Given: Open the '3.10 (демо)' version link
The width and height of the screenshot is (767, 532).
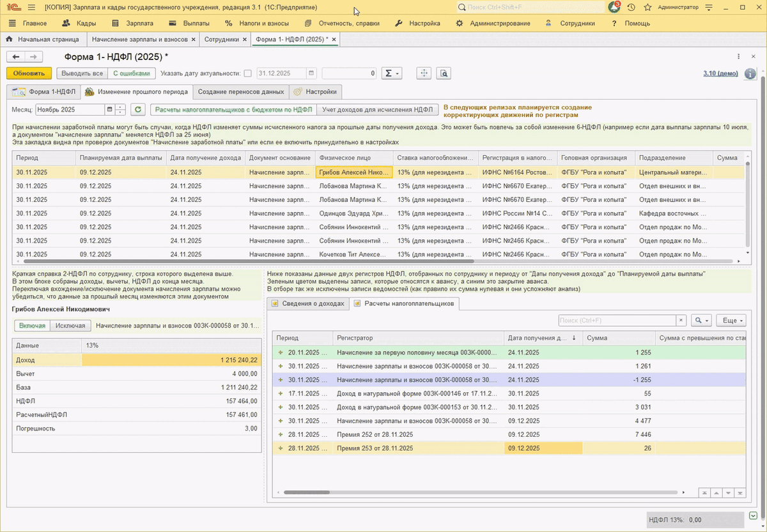Looking at the screenshot, I should (x=720, y=73).
